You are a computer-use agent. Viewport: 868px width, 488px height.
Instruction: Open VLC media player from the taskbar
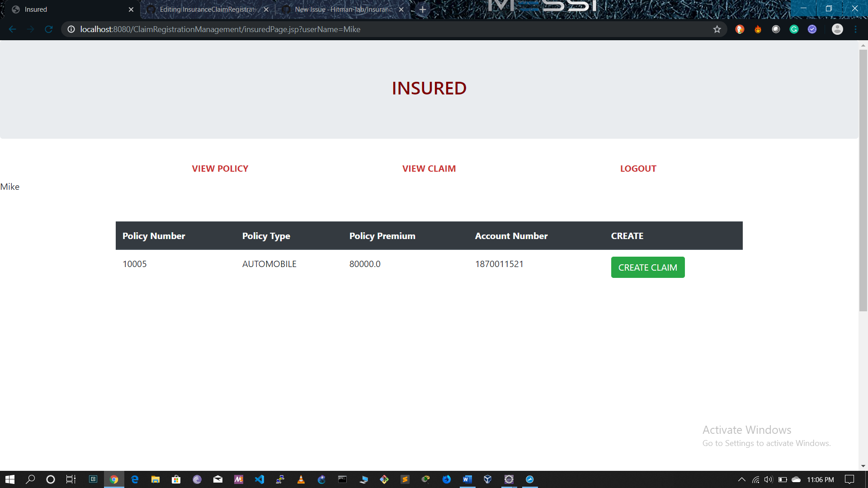click(x=301, y=479)
